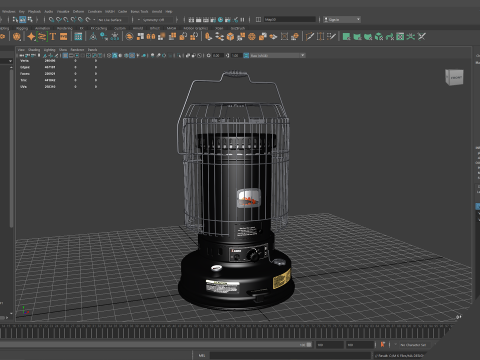Switch to the Animation shelf tab
Viewport: 480px width, 360px height.
point(43,28)
